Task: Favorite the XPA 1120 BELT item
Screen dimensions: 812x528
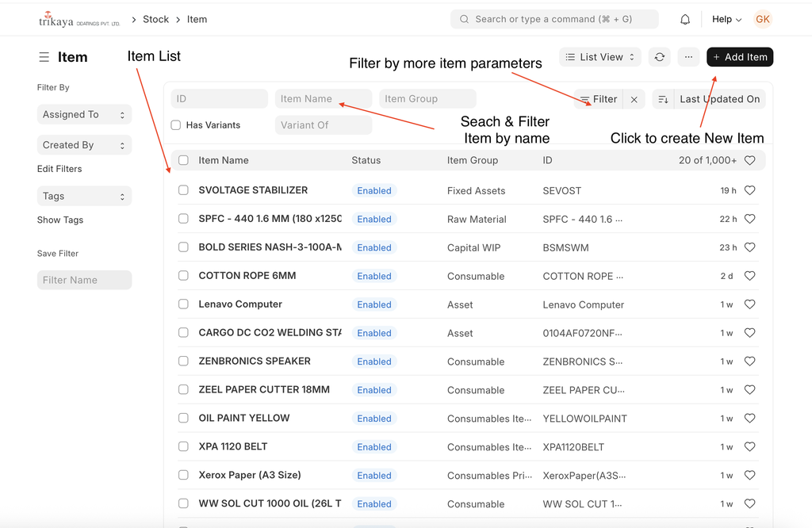Action: point(749,446)
